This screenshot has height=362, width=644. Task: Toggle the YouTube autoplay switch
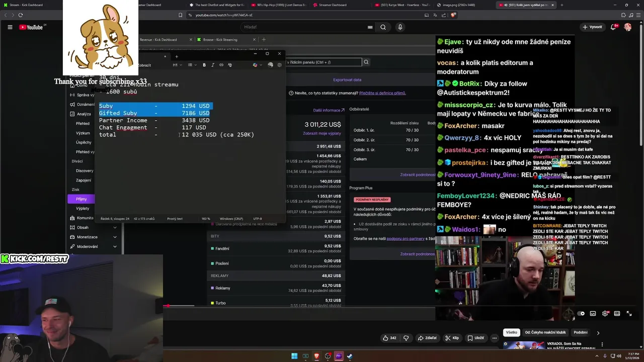581,313
